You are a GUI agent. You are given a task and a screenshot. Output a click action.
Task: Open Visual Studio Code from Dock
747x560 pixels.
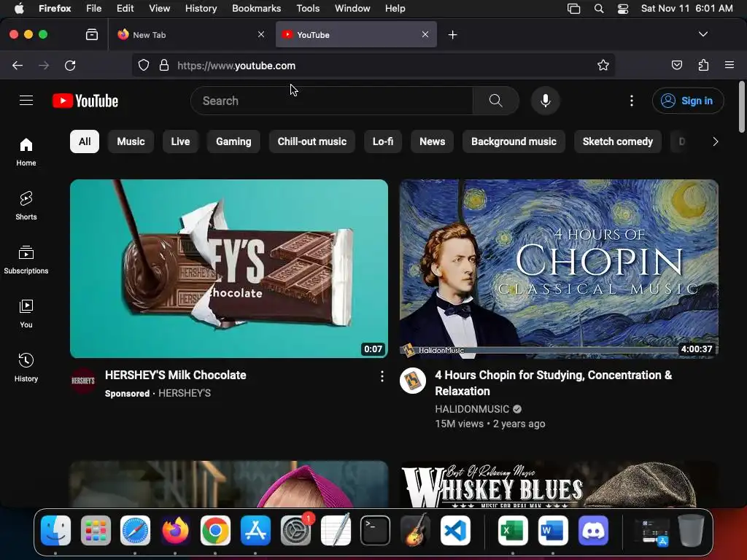pos(455,530)
